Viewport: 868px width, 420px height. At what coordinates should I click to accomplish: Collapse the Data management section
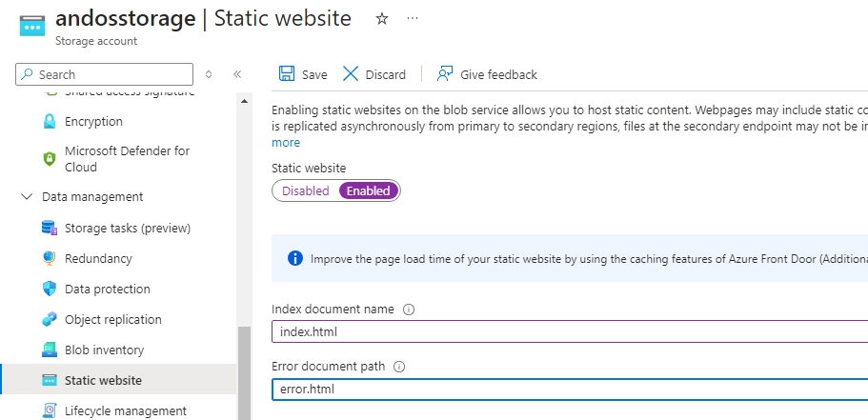tap(26, 197)
